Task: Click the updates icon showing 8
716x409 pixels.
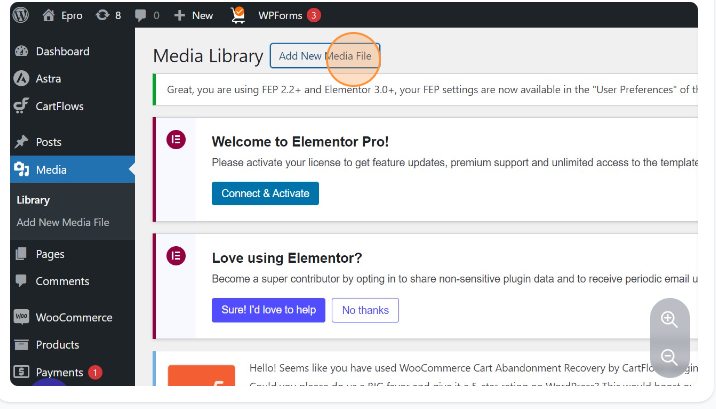Action: pyautogui.click(x=103, y=15)
